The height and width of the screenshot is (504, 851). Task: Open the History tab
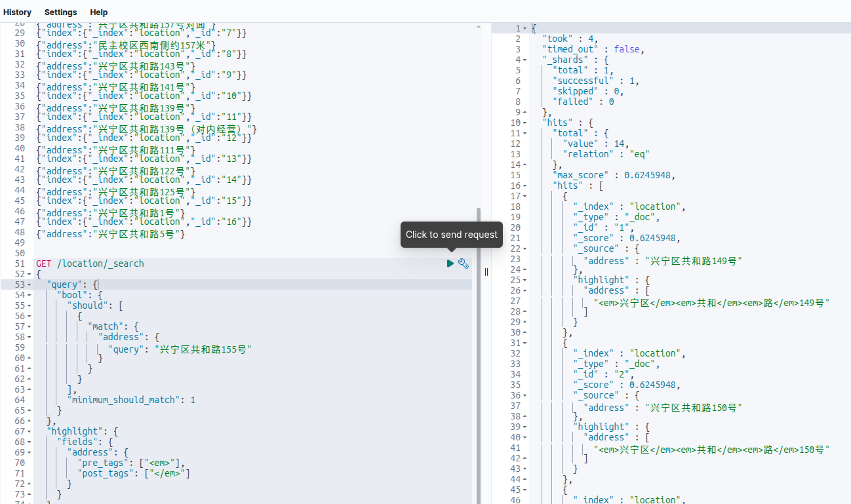tap(17, 12)
